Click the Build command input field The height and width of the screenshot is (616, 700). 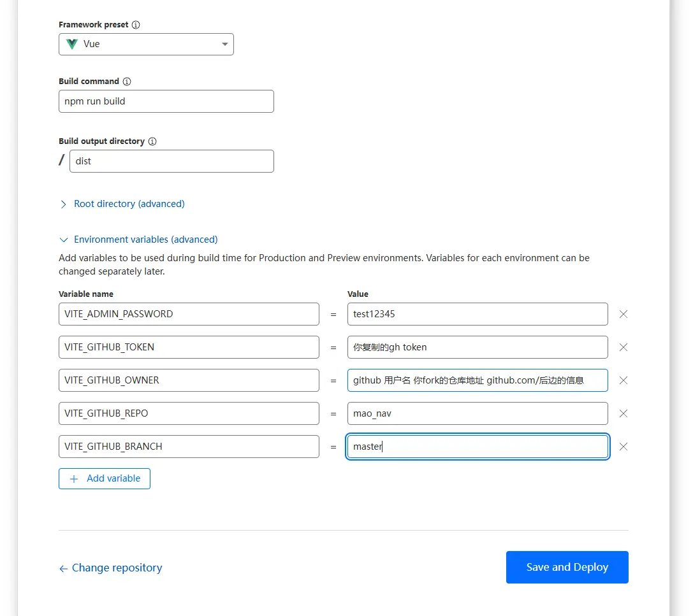click(x=166, y=101)
